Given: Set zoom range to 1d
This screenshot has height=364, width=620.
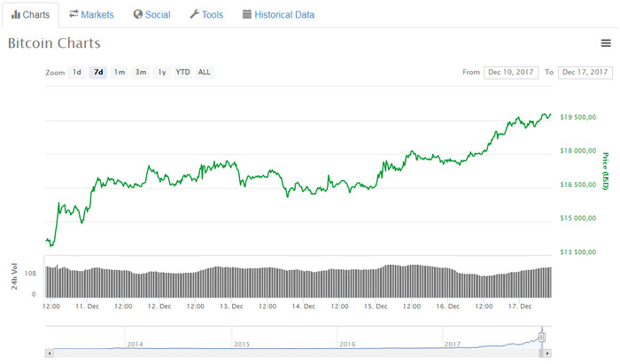Looking at the screenshot, I should pos(77,72).
